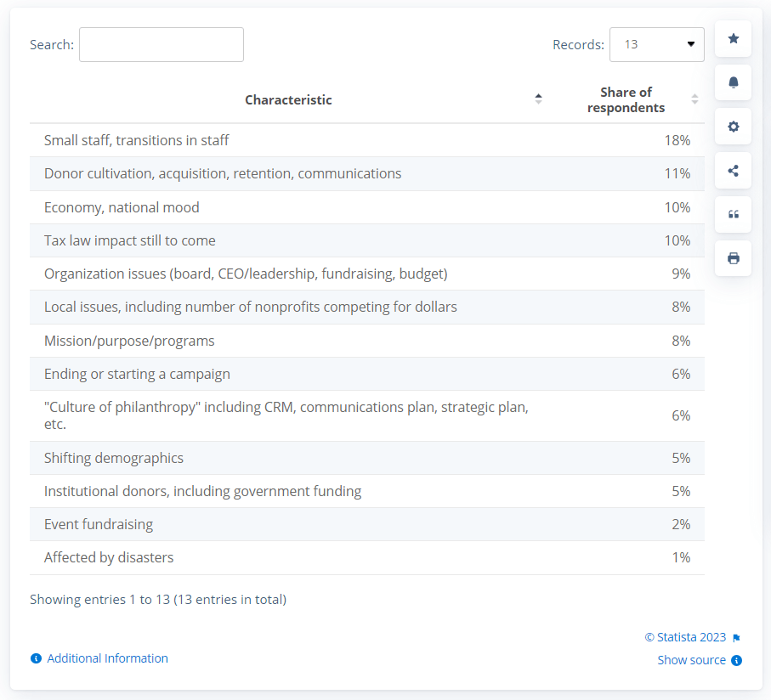Image resolution: width=771 pixels, height=700 pixels.
Task: Click the print icon
Action: click(733, 258)
